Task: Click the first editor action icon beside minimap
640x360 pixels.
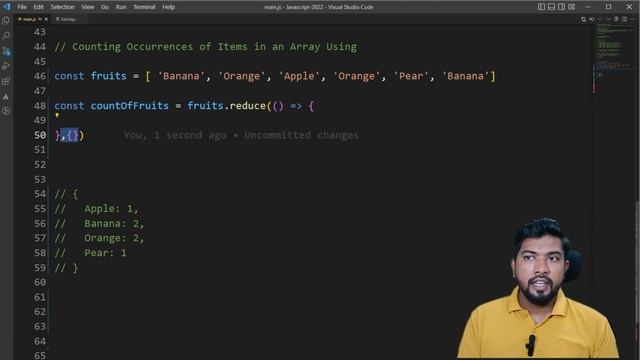Action: click(x=584, y=19)
